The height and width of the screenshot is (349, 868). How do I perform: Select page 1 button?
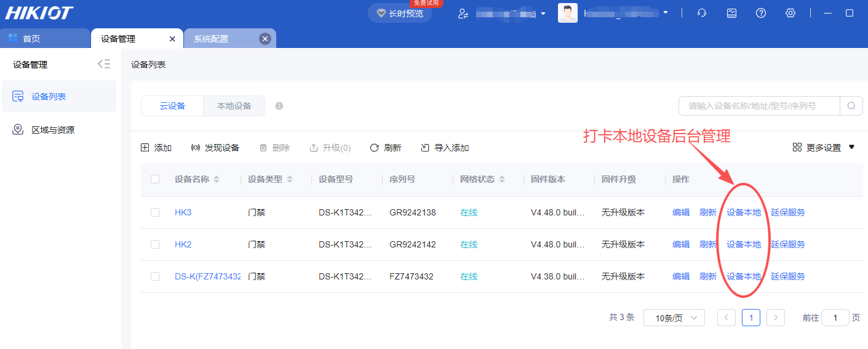point(751,318)
